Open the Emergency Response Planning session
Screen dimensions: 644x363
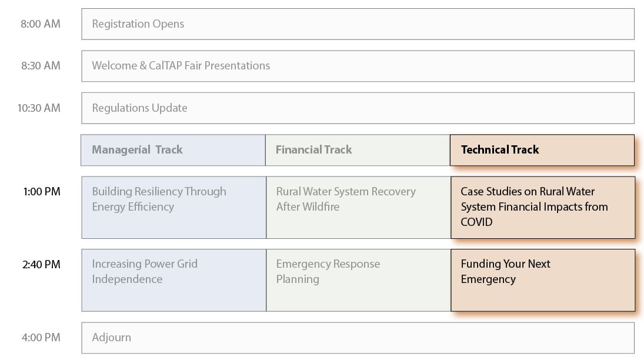[x=358, y=280]
